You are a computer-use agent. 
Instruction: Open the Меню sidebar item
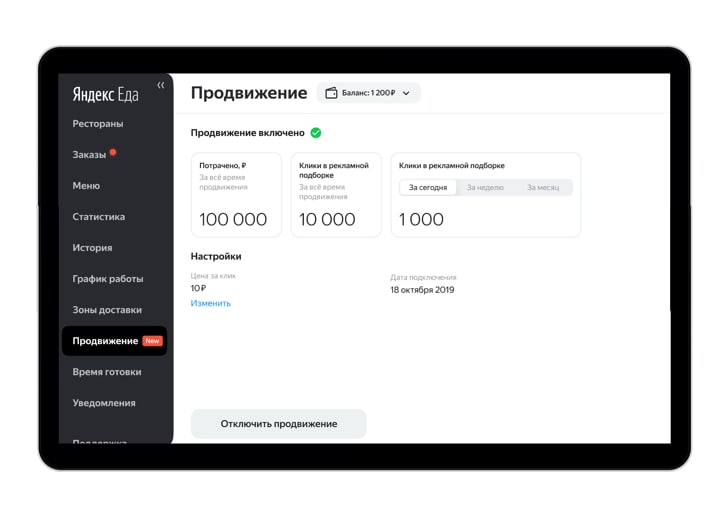(86, 186)
